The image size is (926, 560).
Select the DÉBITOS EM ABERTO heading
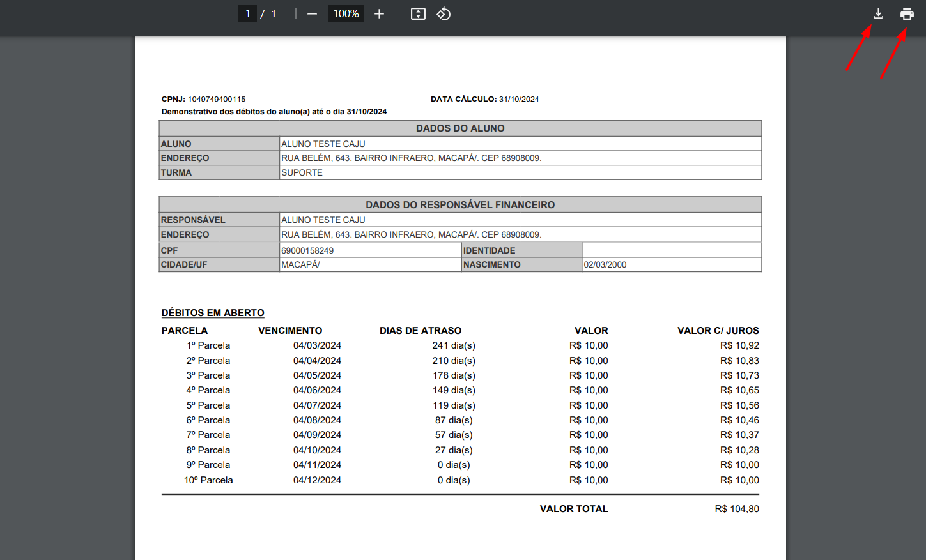[x=213, y=313]
